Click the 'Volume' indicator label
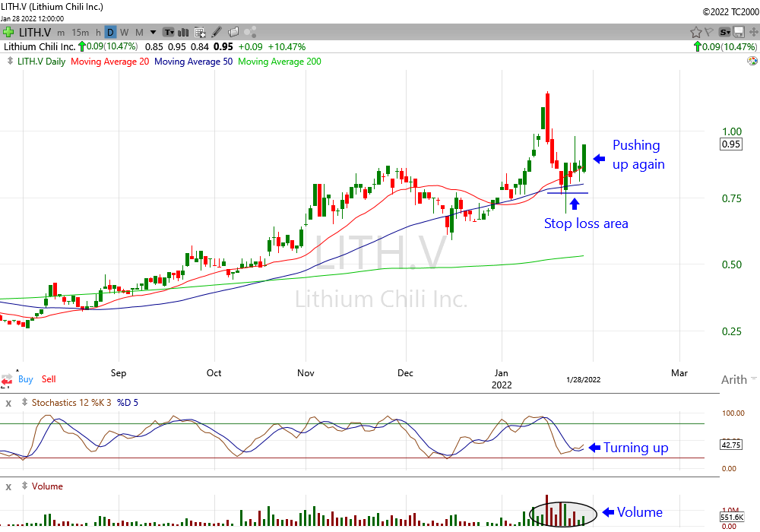760x532 pixels. click(x=47, y=486)
